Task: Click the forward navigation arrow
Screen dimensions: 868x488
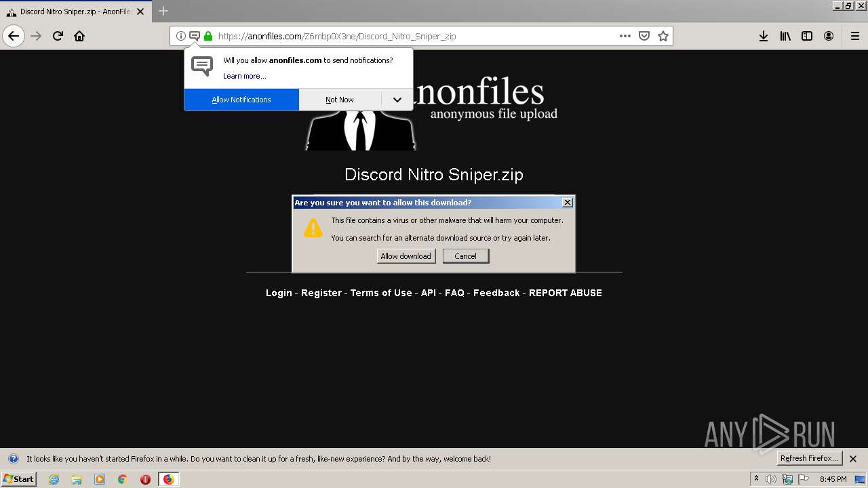Action: point(36,36)
